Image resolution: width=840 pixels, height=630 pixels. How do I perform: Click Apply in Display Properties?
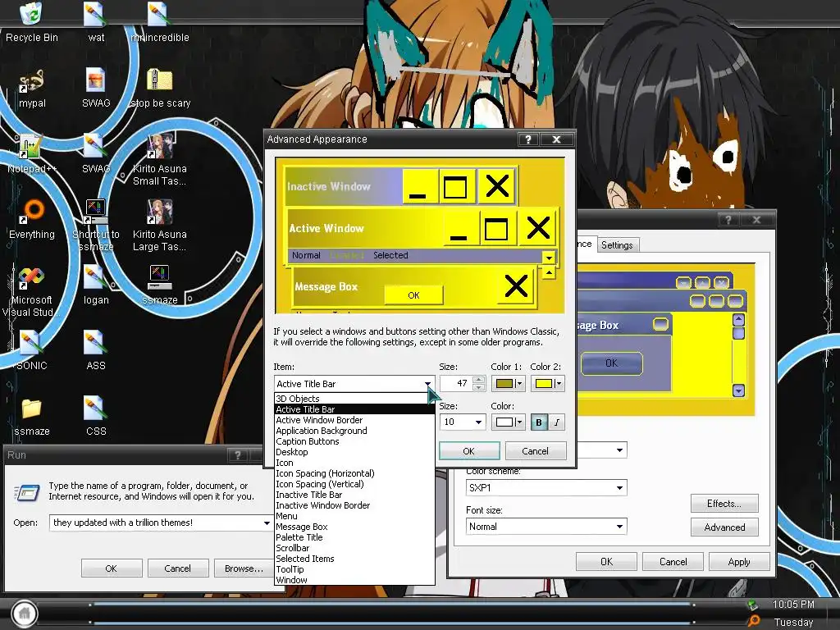(739, 562)
